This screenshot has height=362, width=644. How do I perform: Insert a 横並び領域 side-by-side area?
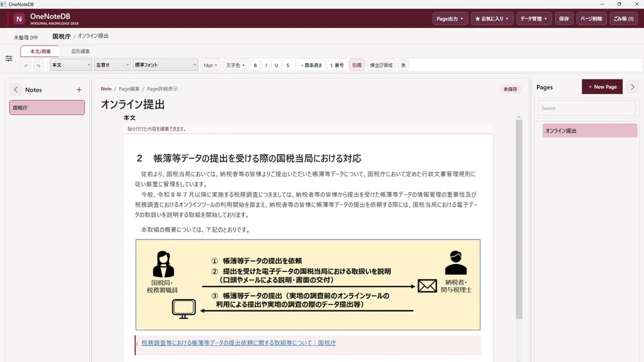tap(382, 65)
